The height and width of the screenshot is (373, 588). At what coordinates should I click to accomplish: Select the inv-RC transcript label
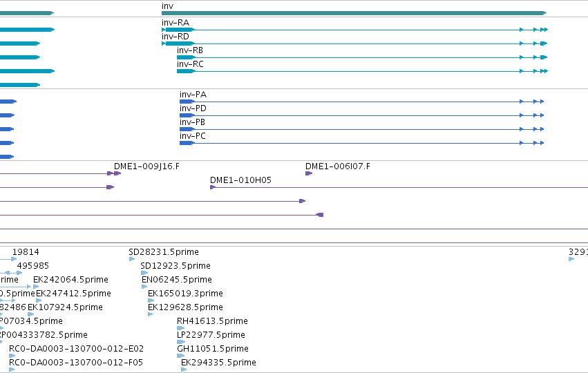pos(190,64)
